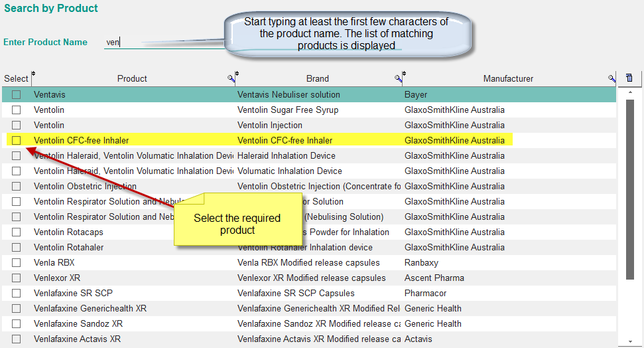
Task: Tick the Venlexor XR checkbox
Action: point(16,278)
